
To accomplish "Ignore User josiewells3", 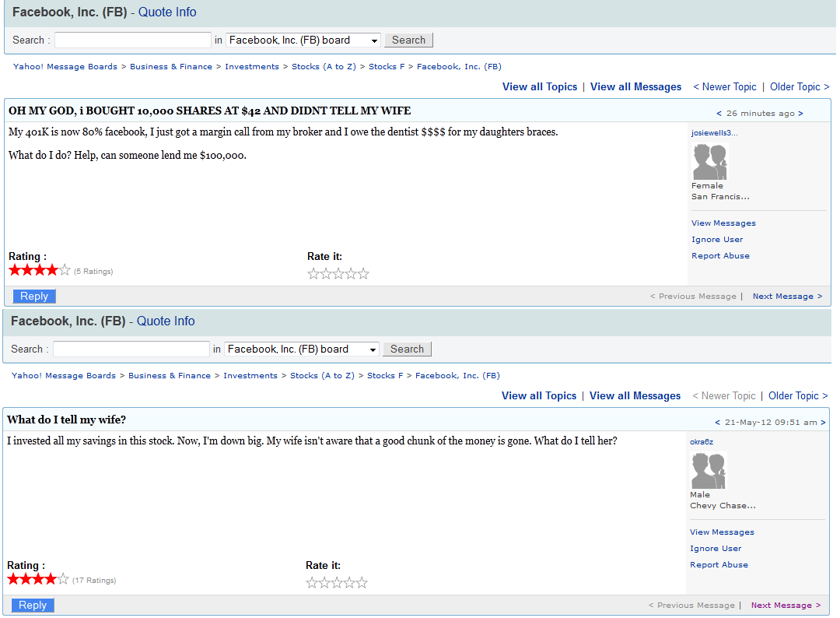I will click(x=717, y=240).
